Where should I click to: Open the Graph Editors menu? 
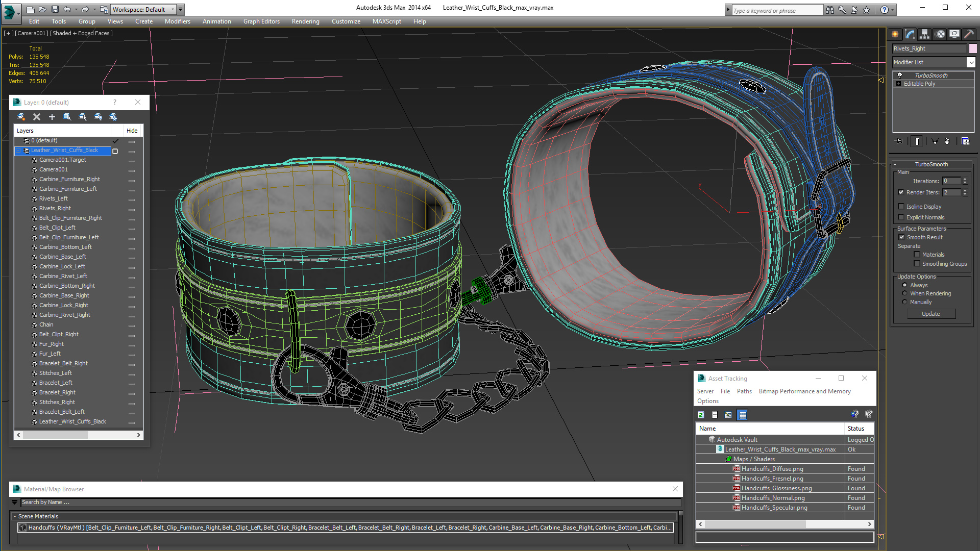click(261, 21)
